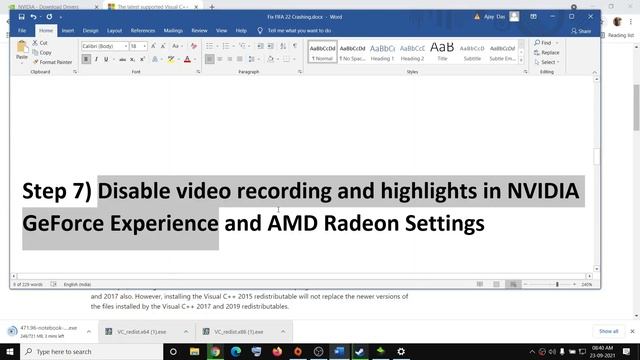Open the font size dropdown
Image resolution: width=640 pixels, height=360 pixels.
[144, 46]
